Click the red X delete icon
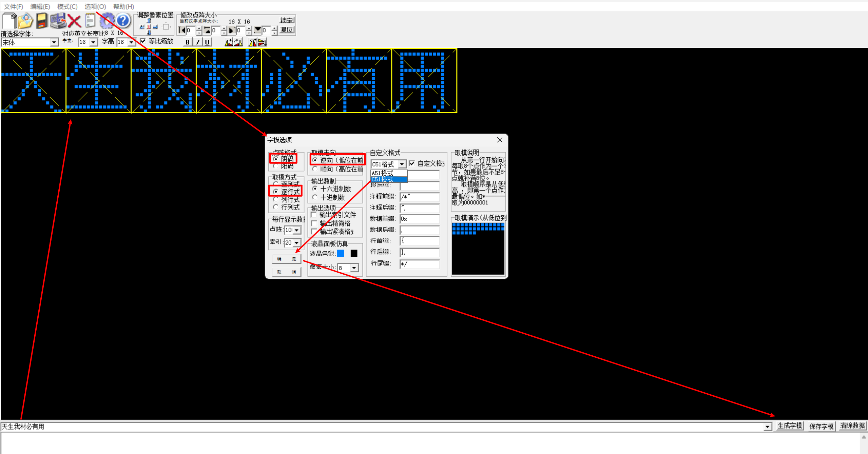Screen dimensions: 868x454 (x=74, y=21)
